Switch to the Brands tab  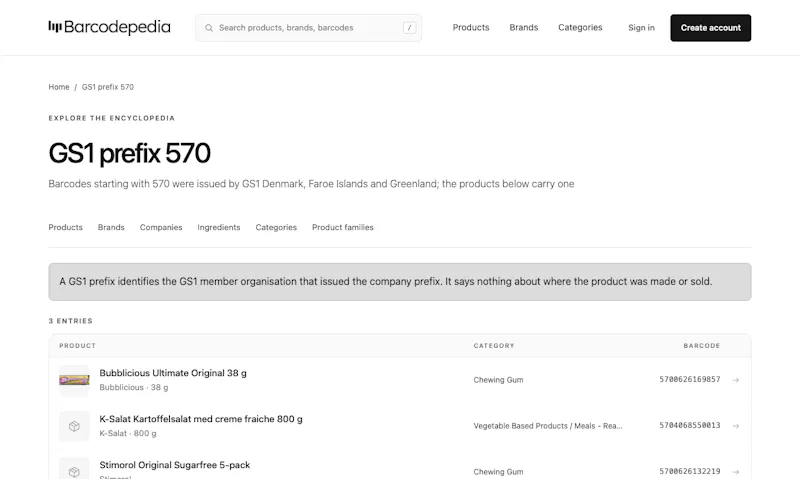pos(111,228)
